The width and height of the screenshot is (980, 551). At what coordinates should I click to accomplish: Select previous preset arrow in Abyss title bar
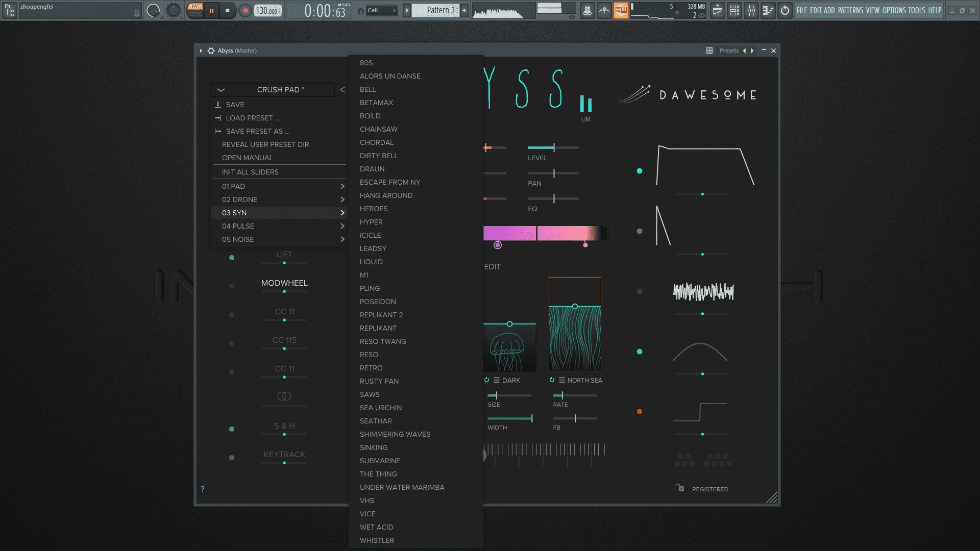point(744,51)
